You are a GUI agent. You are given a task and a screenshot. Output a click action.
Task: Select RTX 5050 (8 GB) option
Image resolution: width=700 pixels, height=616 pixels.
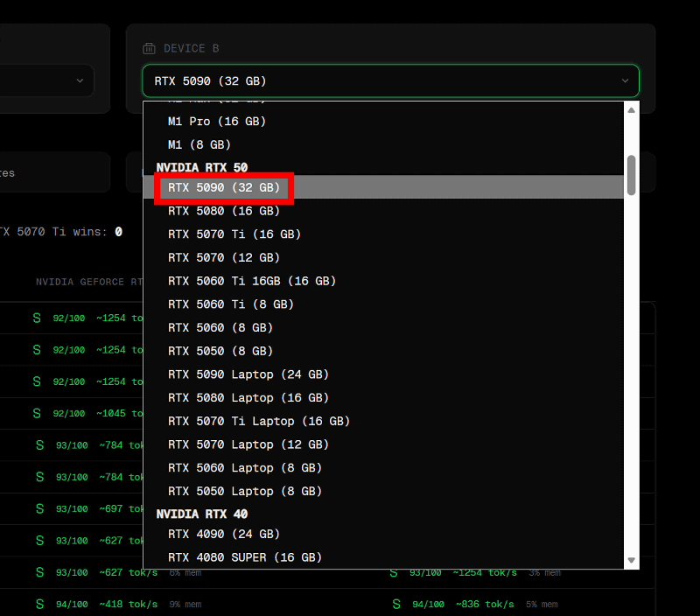(x=220, y=351)
